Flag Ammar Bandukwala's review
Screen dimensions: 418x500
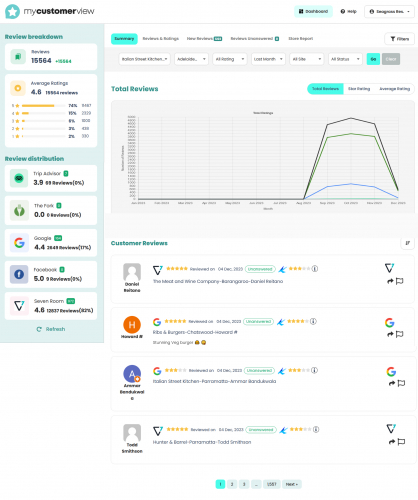[x=401, y=383]
